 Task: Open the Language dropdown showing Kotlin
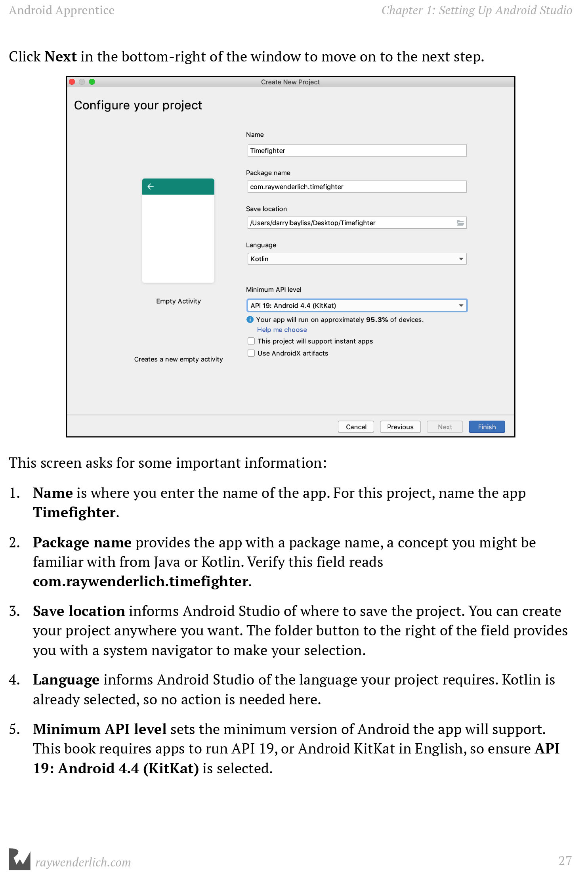[x=357, y=259]
